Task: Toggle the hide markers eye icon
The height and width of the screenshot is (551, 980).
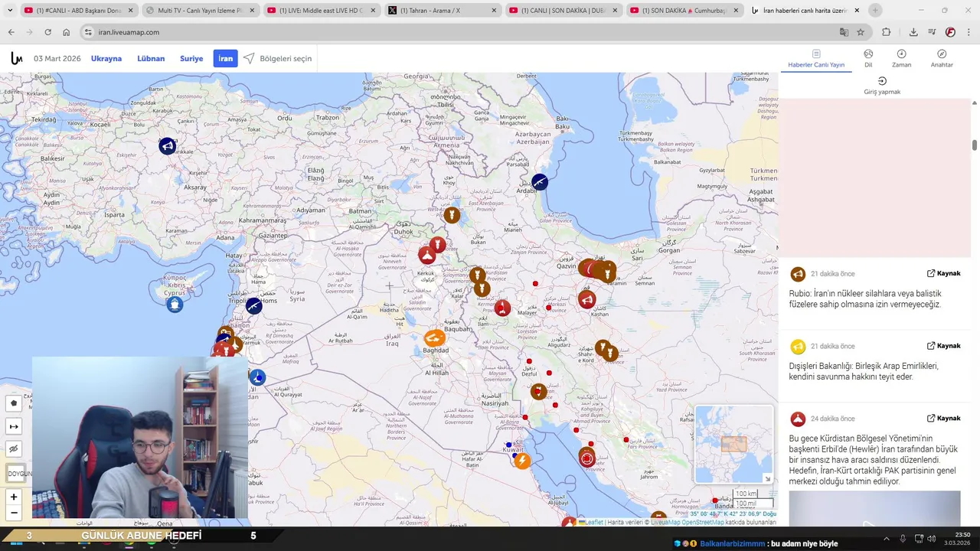Action: point(14,449)
